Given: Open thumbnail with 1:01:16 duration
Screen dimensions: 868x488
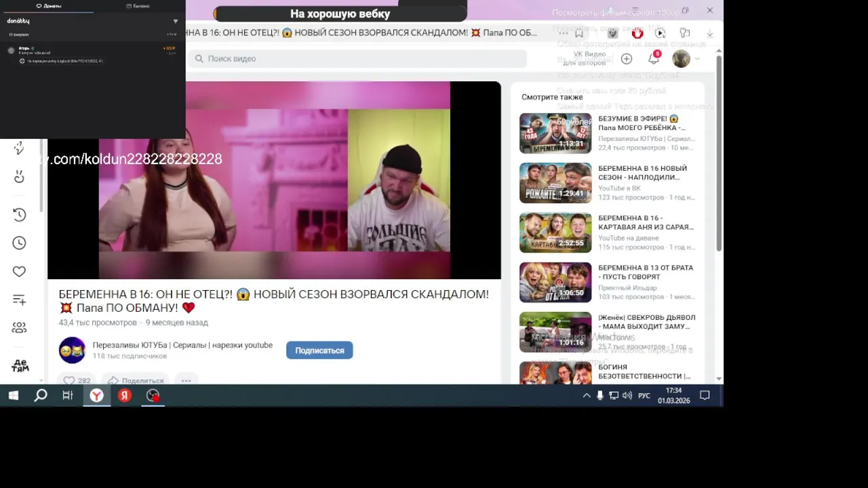Looking at the screenshot, I should tap(555, 332).
